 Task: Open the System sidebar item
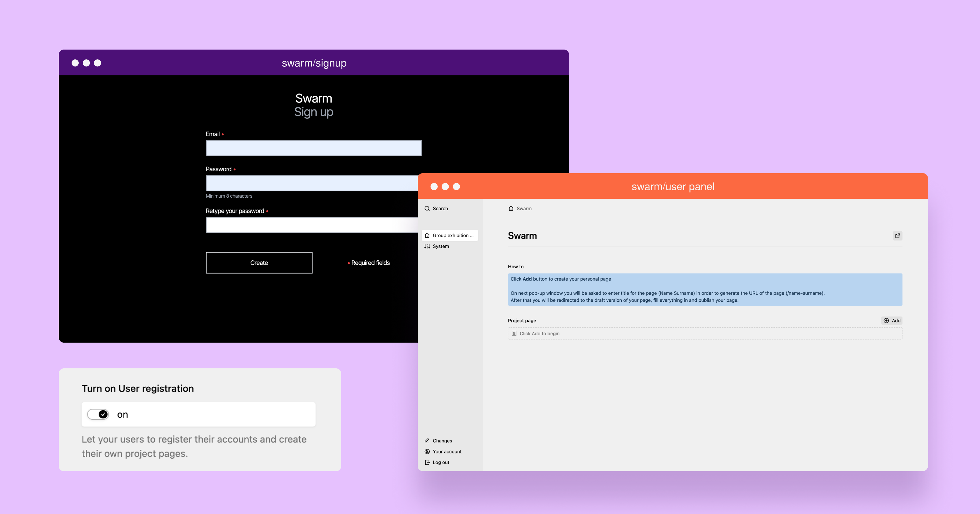(x=441, y=246)
